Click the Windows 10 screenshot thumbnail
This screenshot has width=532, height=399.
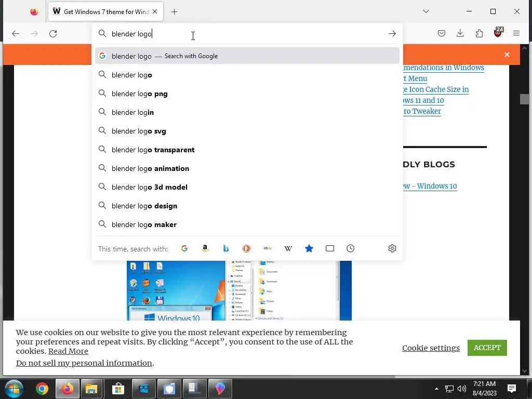point(239,290)
